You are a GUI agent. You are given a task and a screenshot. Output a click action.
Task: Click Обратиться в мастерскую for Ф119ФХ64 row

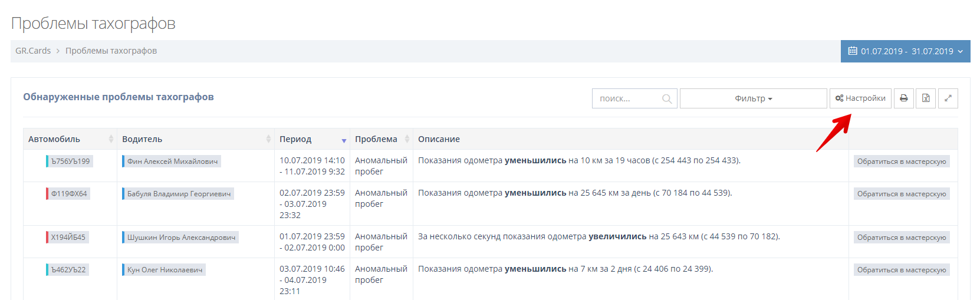click(x=902, y=194)
